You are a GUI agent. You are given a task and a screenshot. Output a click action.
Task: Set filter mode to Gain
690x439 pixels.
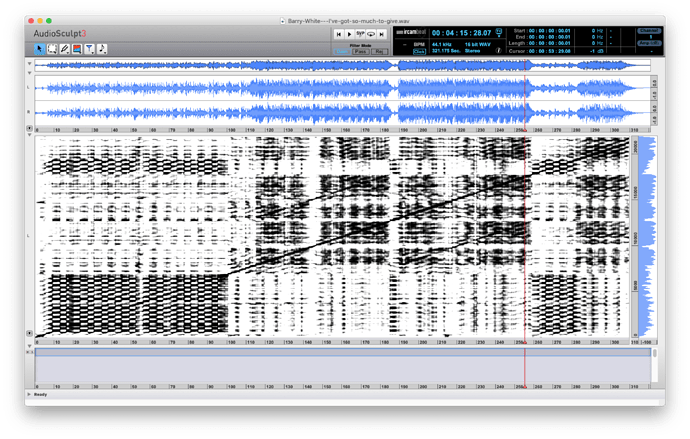(x=342, y=51)
